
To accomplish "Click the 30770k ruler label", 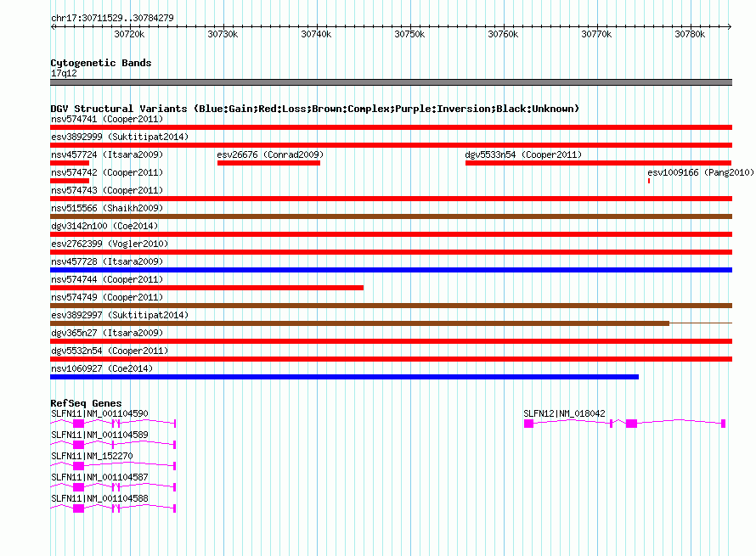I will coord(596,34).
